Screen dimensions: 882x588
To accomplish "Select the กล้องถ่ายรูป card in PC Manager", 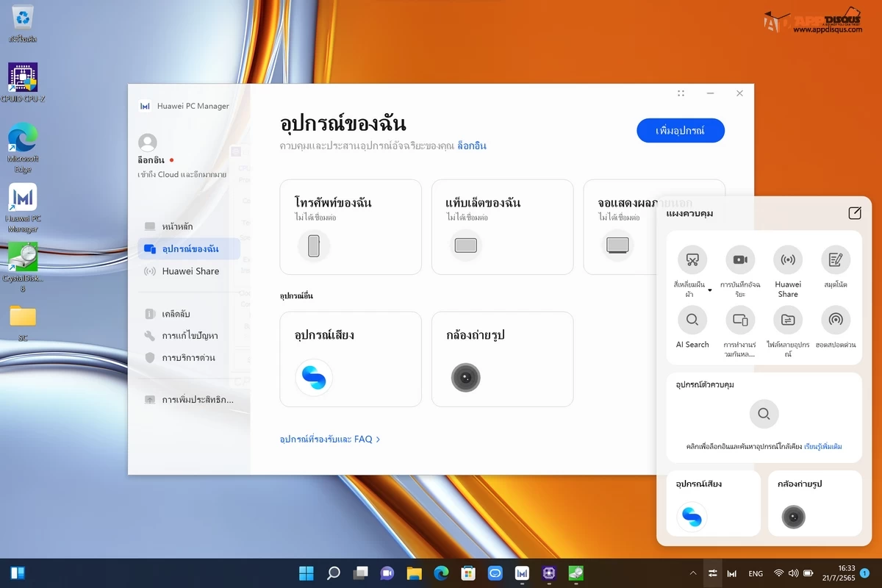I will (x=502, y=359).
